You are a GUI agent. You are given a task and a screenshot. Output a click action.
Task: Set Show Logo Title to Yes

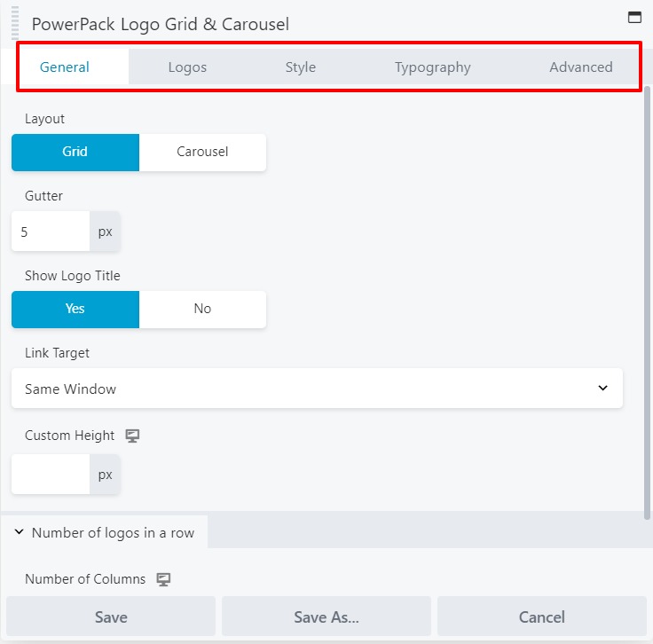(x=75, y=309)
